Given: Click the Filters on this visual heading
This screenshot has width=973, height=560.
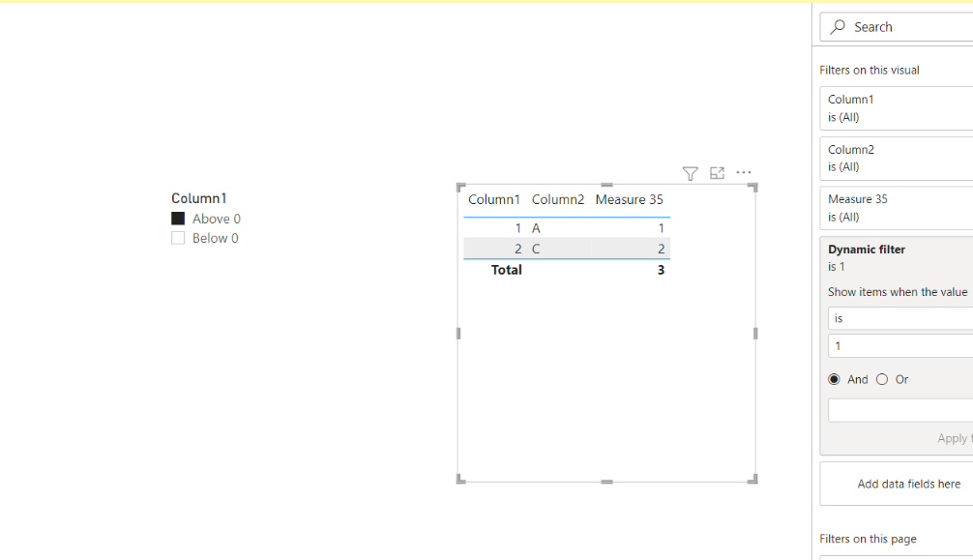Looking at the screenshot, I should point(870,71).
